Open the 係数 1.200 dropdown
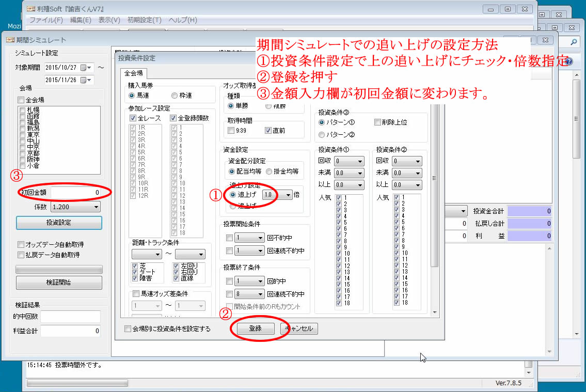The height and width of the screenshot is (392, 586). pos(96,207)
